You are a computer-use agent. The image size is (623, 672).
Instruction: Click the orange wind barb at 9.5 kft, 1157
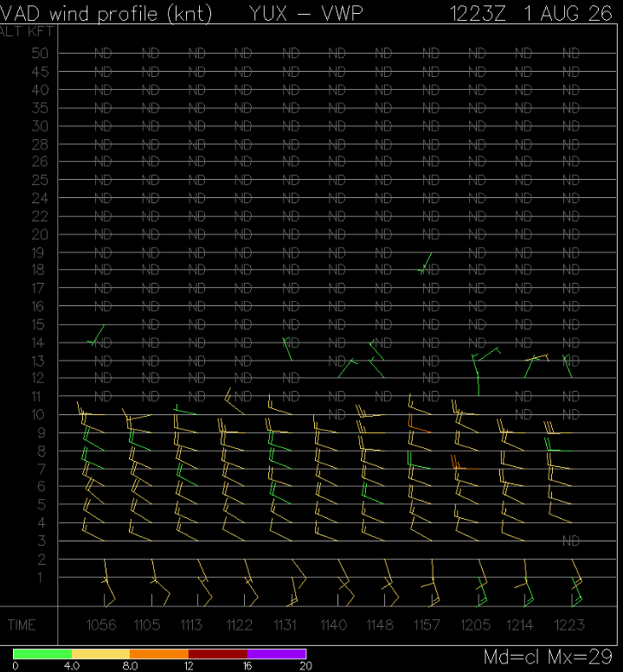tap(420, 423)
